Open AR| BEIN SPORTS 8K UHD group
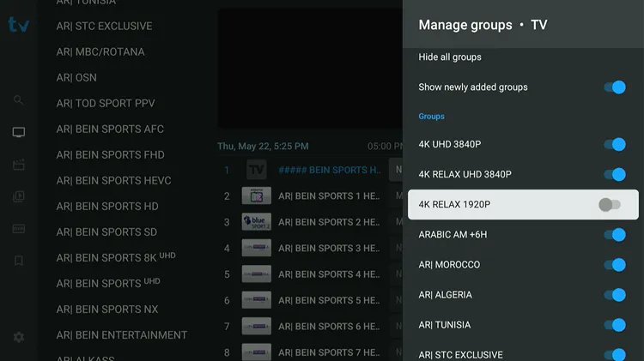Screen dimensions: 644x361 coord(116,257)
